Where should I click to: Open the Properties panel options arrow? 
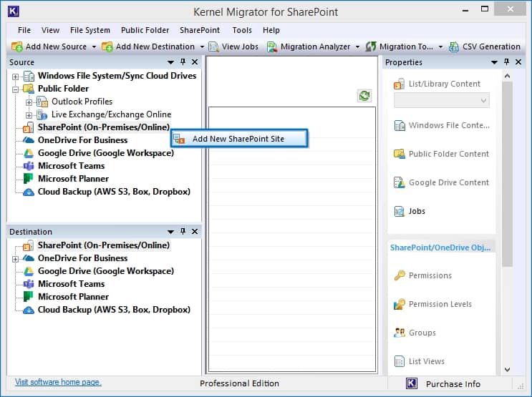[494, 62]
